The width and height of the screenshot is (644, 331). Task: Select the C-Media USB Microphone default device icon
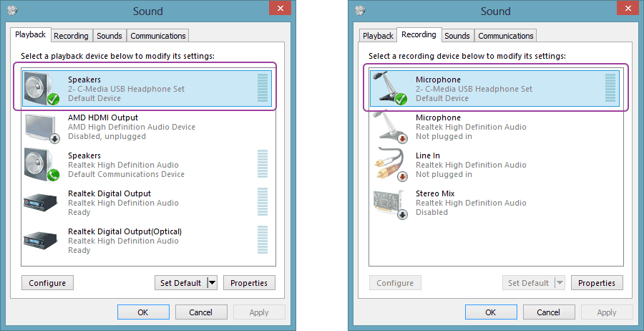389,88
